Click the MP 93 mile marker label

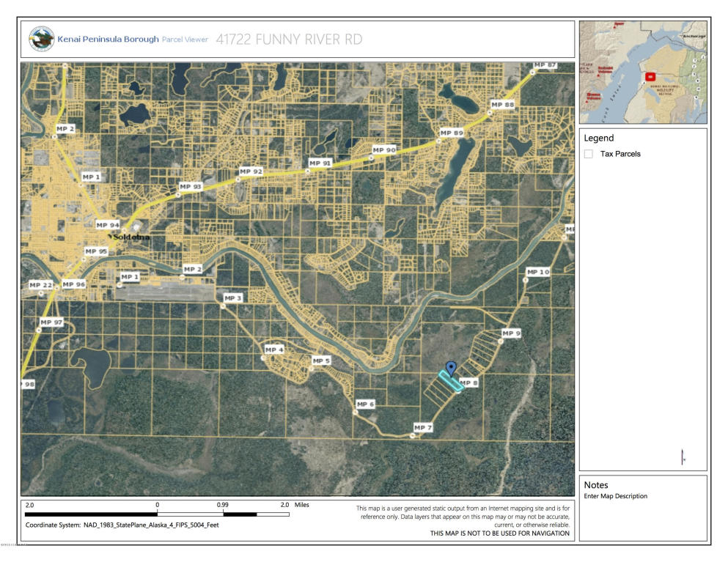(191, 187)
